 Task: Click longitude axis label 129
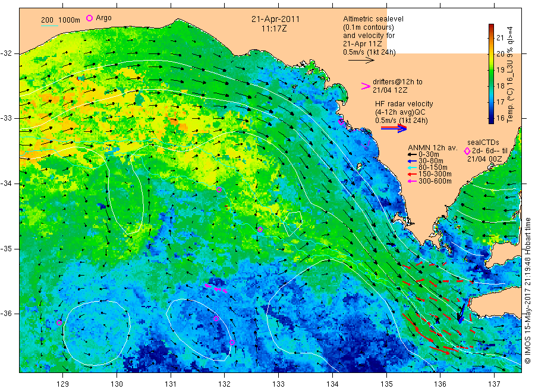pos(63,384)
